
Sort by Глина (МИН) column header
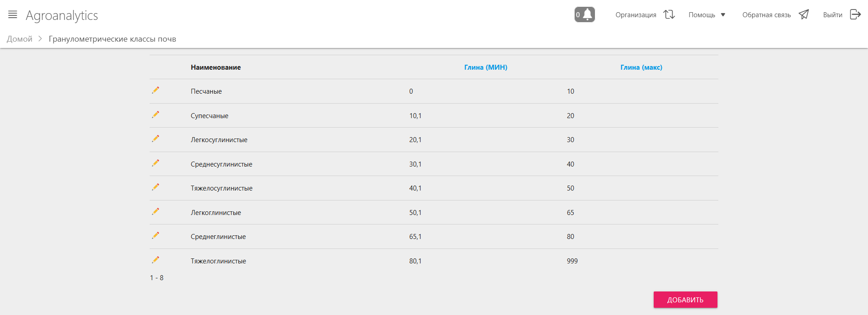(x=486, y=67)
